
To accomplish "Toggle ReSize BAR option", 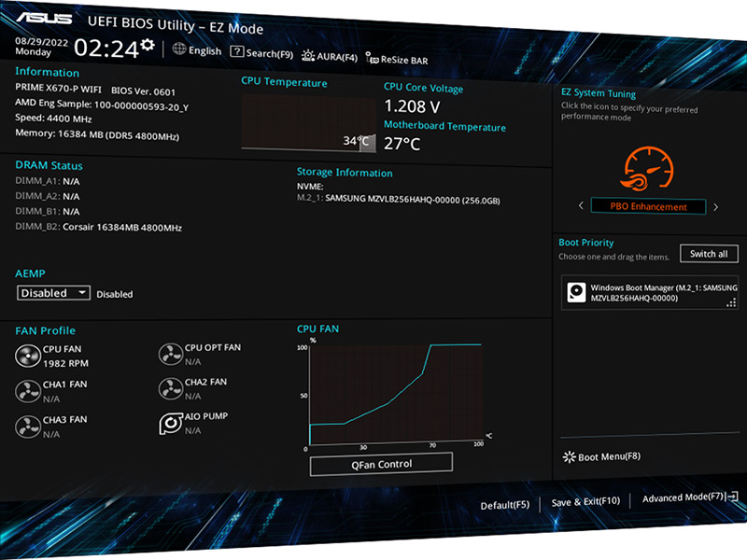I will pos(397,60).
